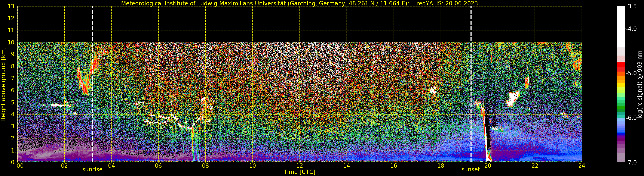Click the time tick label '10' on time axis
Viewport: 644px width, 176px height.
[x=252, y=166]
